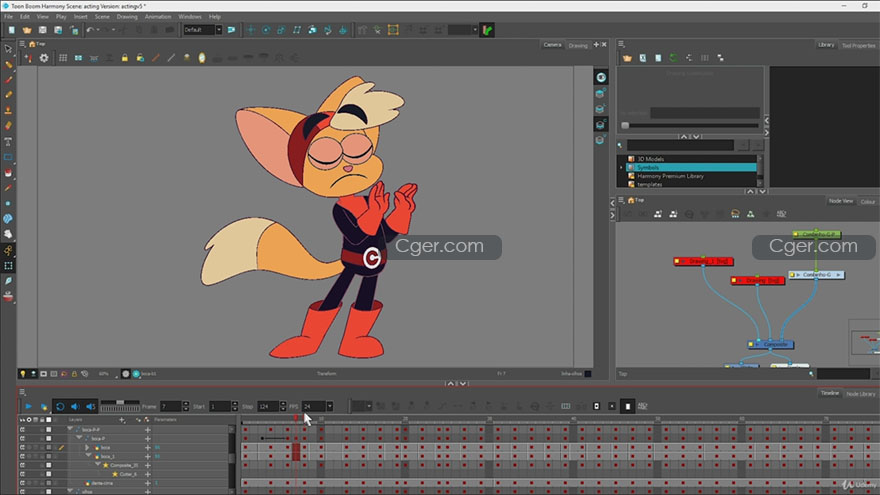
Task: Click the Frame number input field
Action: pos(171,406)
